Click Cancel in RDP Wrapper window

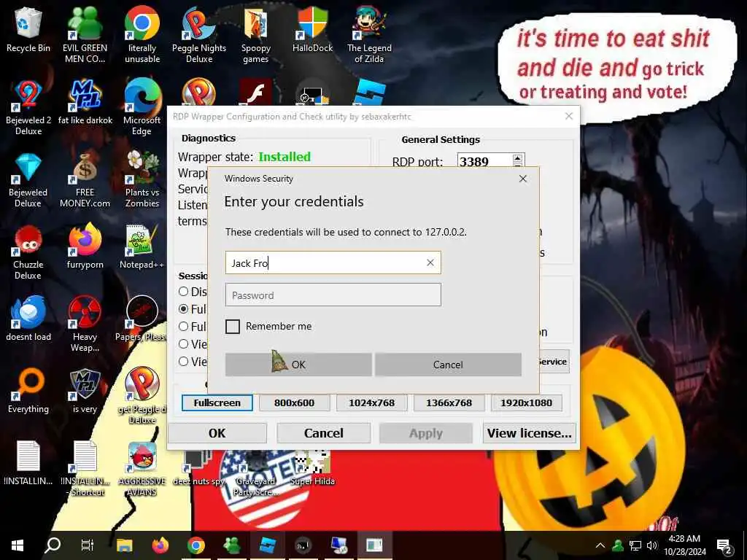(x=323, y=433)
